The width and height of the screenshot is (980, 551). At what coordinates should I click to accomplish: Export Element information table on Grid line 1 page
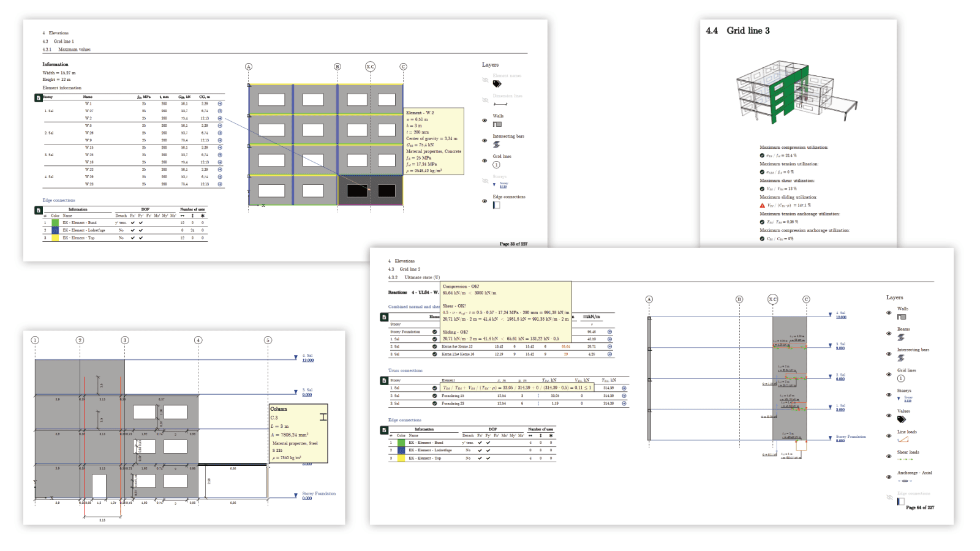[x=38, y=97]
